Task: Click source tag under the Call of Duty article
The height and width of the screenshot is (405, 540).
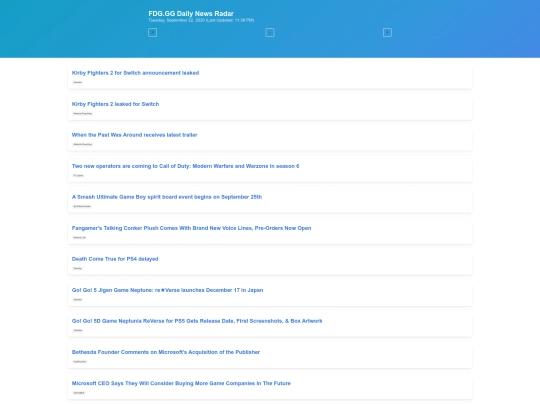Action: click(79, 175)
